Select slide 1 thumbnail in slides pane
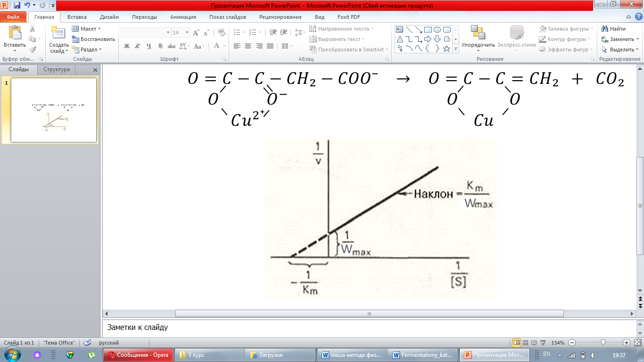 [x=54, y=110]
